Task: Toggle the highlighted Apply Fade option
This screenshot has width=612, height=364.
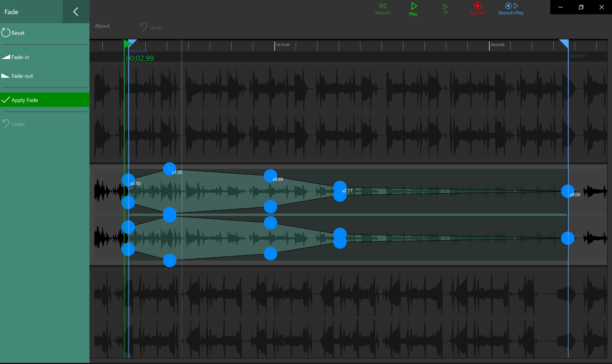Action: [25, 100]
